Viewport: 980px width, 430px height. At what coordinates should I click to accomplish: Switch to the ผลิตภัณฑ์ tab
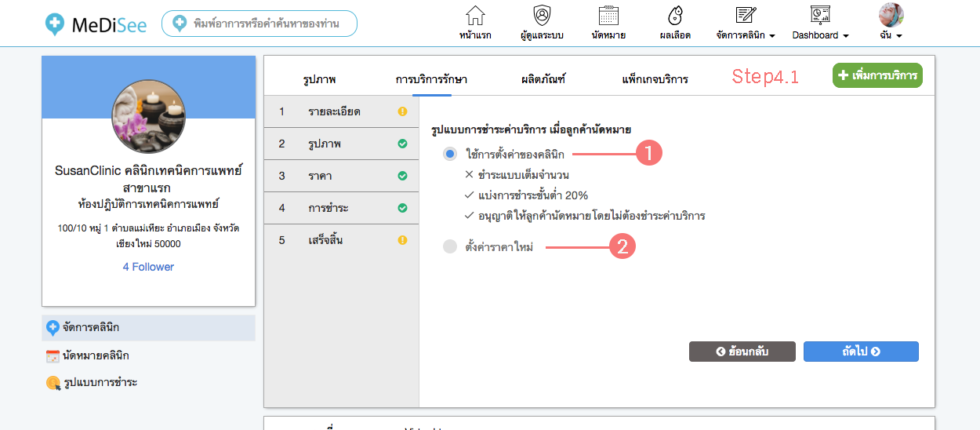(543, 79)
